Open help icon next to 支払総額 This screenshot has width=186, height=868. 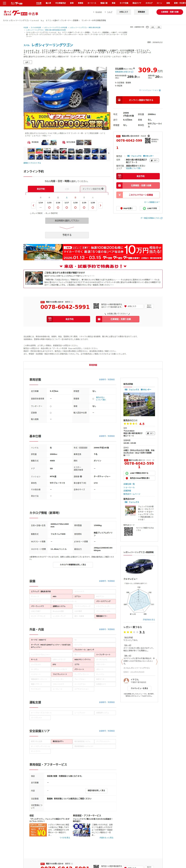pos(134,68)
